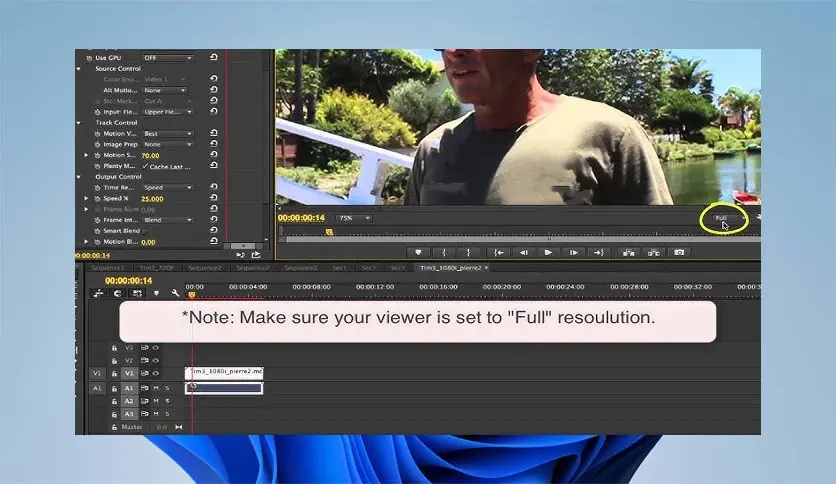
Task: Reset the Use GPU parameter
Action: [x=213, y=58]
